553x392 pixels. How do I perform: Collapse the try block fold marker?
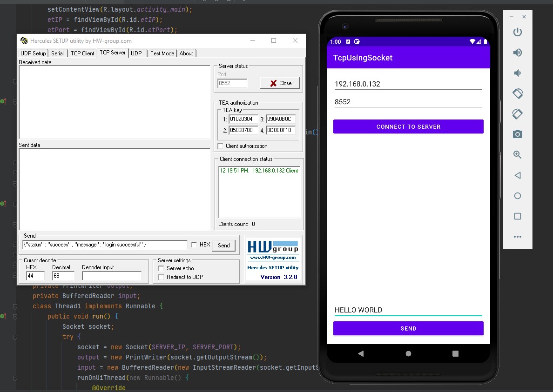[15, 337]
